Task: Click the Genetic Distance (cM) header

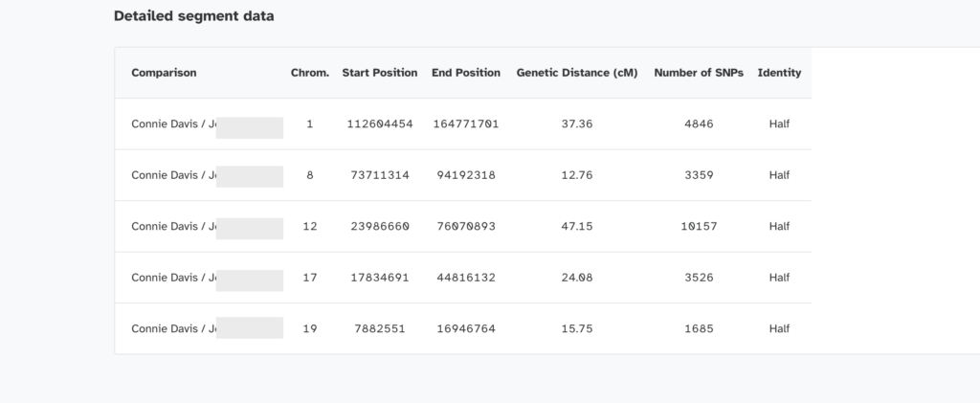Action: [x=577, y=73]
